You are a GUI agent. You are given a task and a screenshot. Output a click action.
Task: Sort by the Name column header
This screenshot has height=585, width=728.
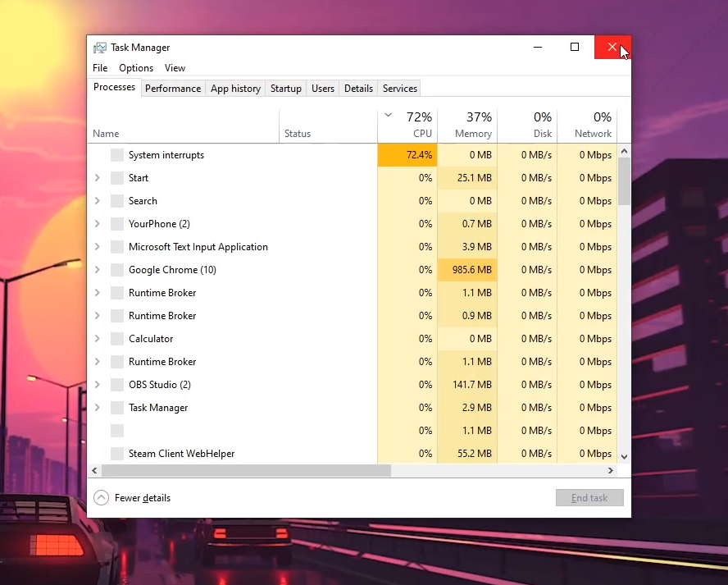click(184, 126)
